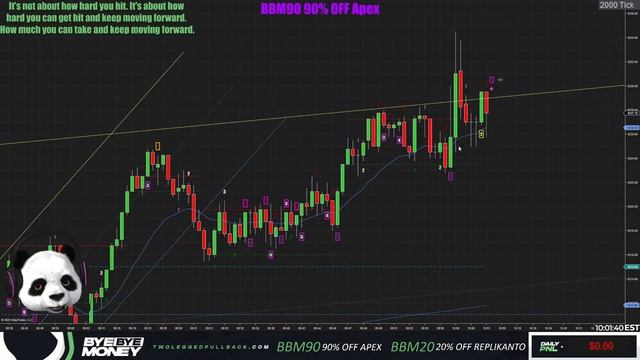
Task: Select the red $0.00 PNL value
Action: [601, 347]
